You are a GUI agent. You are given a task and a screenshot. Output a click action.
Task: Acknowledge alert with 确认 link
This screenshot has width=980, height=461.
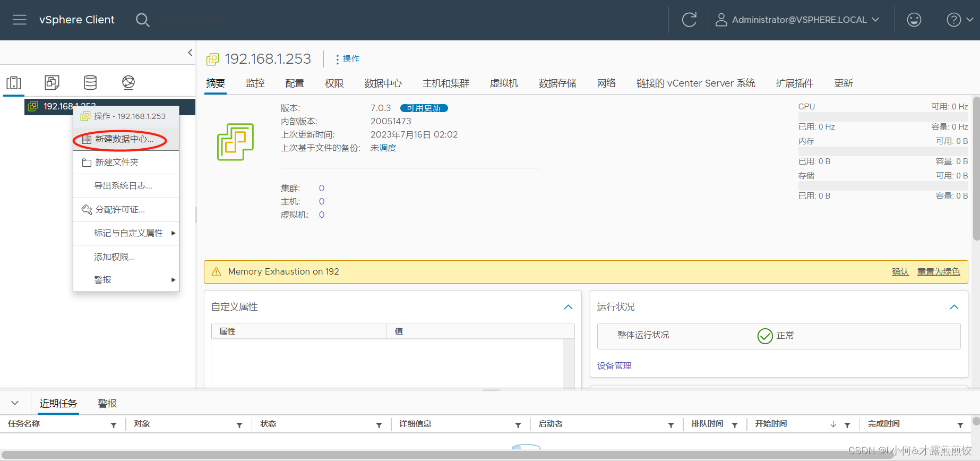coord(900,272)
